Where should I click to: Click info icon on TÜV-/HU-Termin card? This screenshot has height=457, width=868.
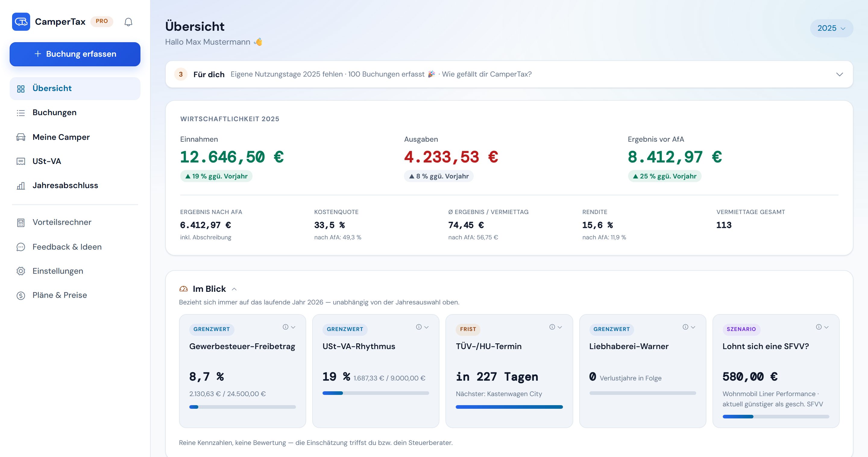point(552,327)
